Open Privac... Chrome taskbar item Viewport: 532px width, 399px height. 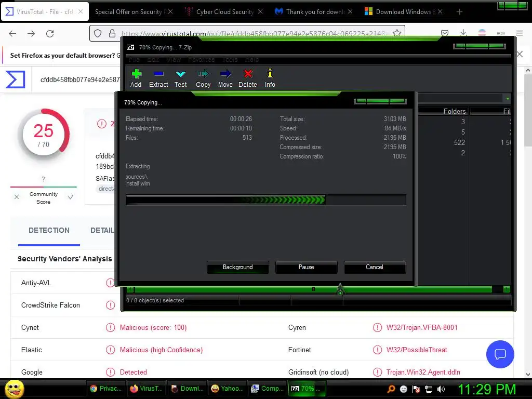tap(106, 389)
